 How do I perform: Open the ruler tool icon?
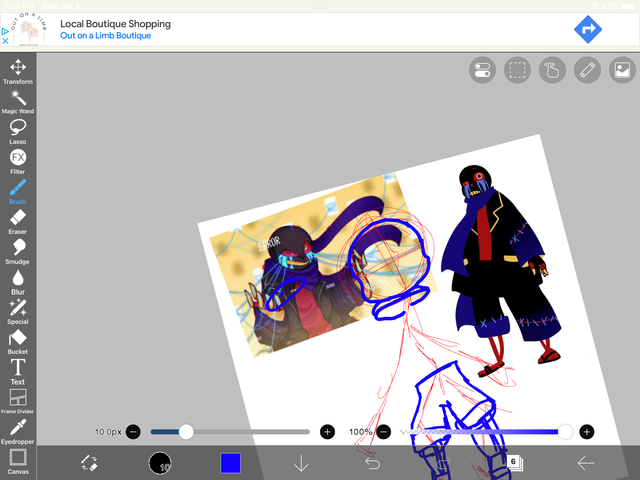coord(587,70)
